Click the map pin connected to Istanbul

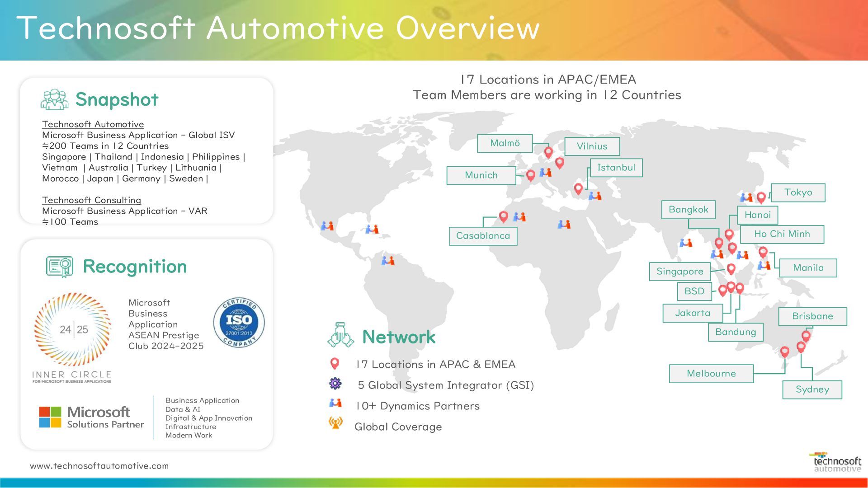578,188
